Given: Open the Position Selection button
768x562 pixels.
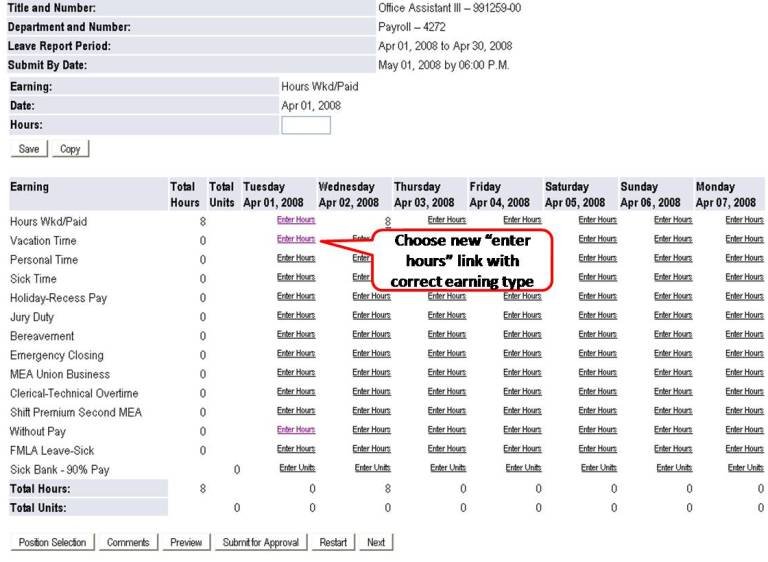Looking at the screenshot, I should pyautogui.click(x=52, y=542).
